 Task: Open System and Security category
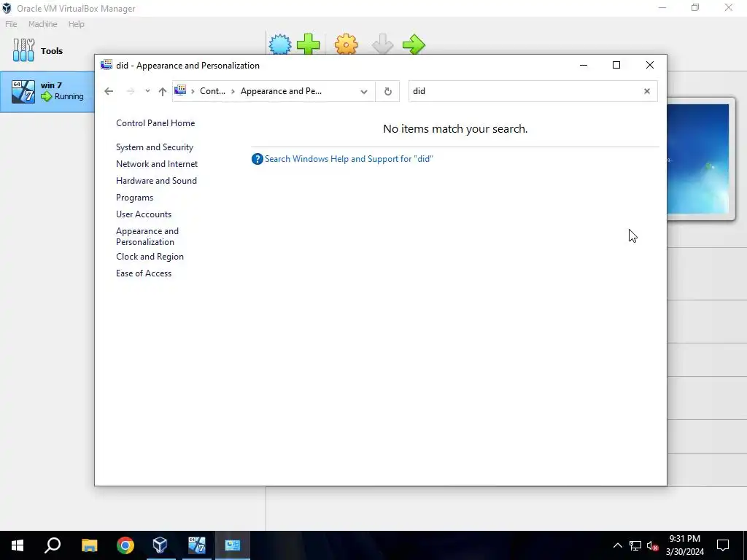point(155,147)
